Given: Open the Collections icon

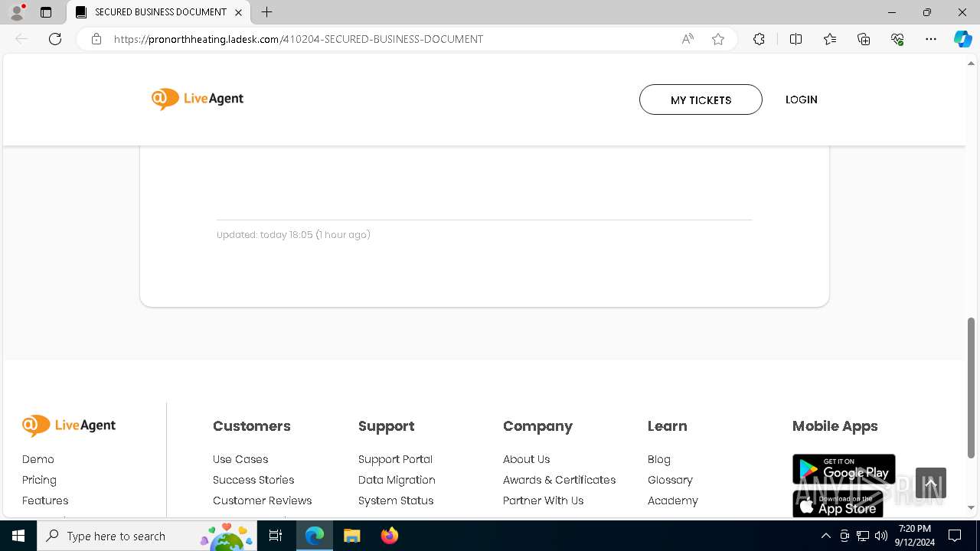Looking at the screenshot, I should [x=864, y=39].
